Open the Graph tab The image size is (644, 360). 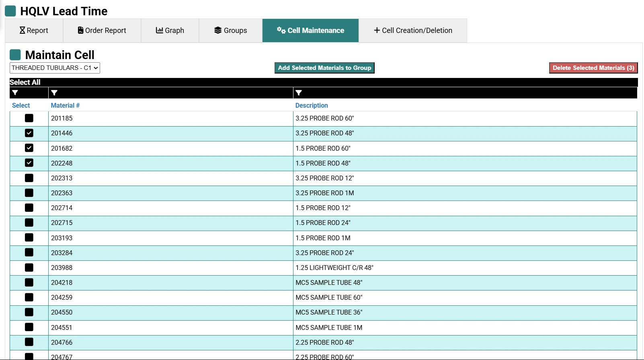tap(170, 31)
